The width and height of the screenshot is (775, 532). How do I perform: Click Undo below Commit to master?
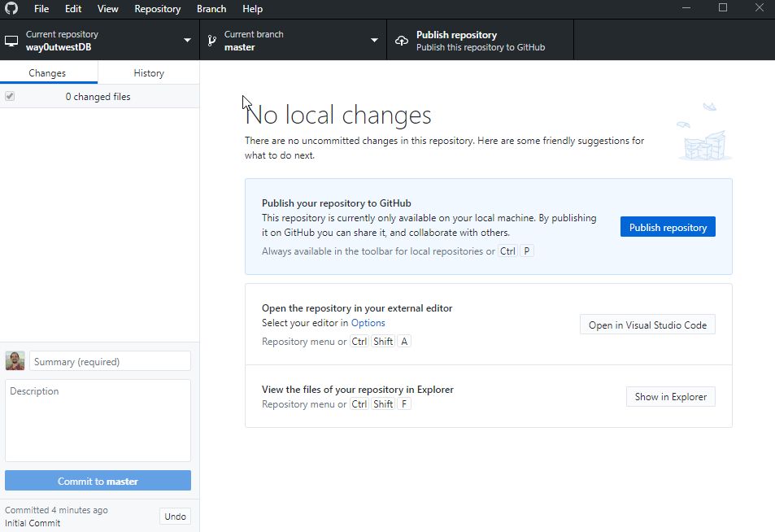(x=175, y=516)
